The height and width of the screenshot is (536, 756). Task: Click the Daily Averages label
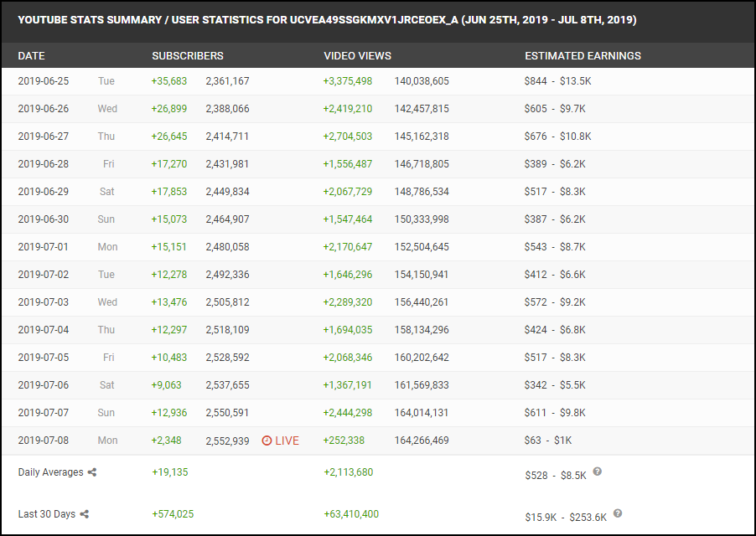(x=51, y=472)
